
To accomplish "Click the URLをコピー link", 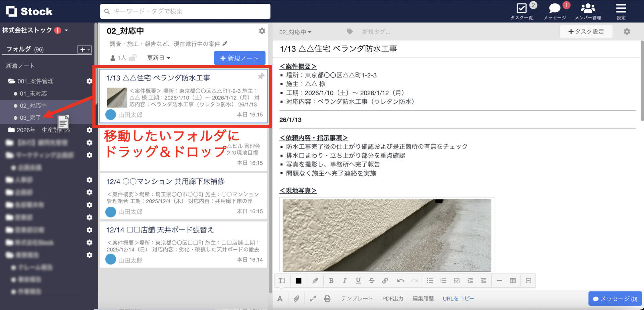I will tap(459, 298).
